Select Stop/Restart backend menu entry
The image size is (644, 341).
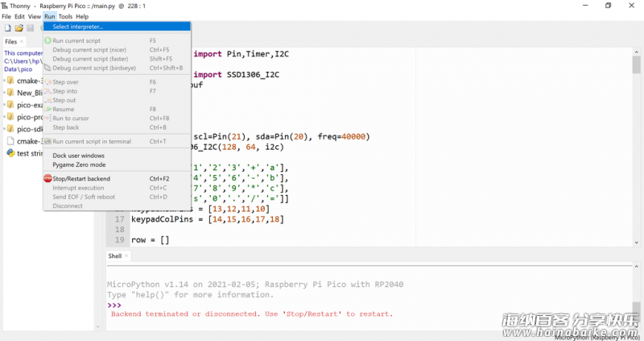coord(117,178)
